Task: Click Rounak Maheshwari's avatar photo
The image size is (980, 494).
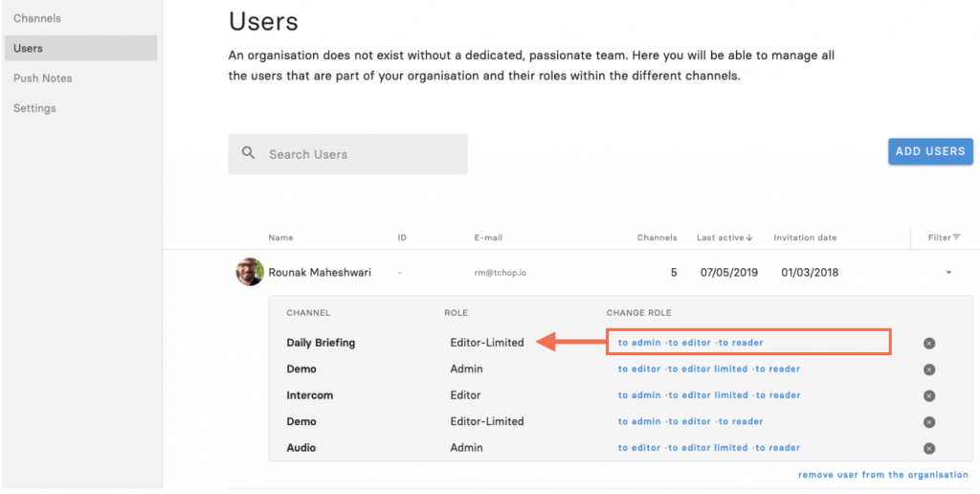Action: (x=250, y=272)
